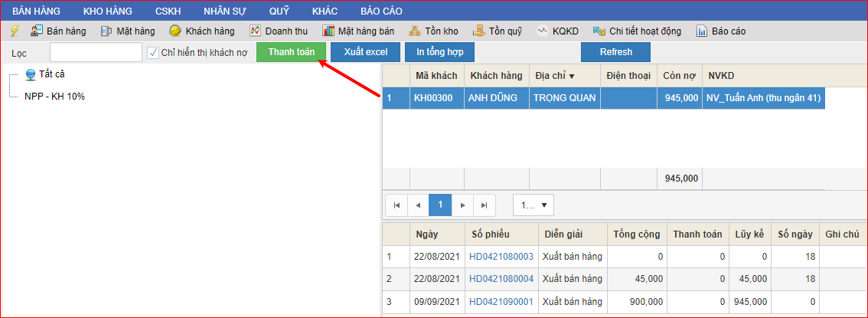This screenshot has width=868, height=318.
Task: Open the KHÁC menu
Action: (x=325, y=11)
